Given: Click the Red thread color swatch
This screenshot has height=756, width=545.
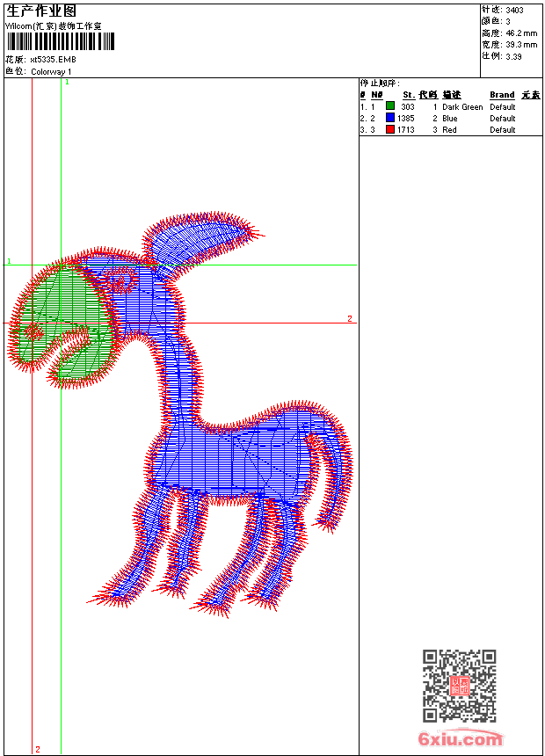Looking at the screenshot, I should (390, 129).
